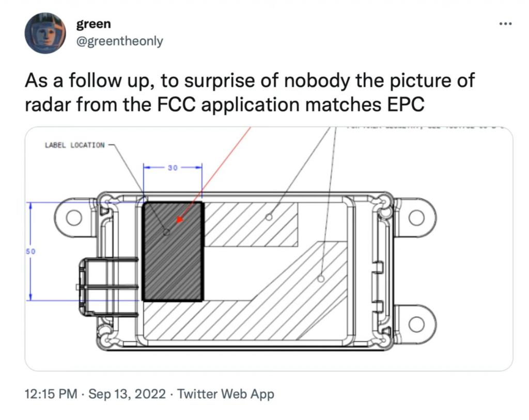Screen dimensions: 529x420
Task: Click the connector plug on radar housing
Action: tap(108, 287)
